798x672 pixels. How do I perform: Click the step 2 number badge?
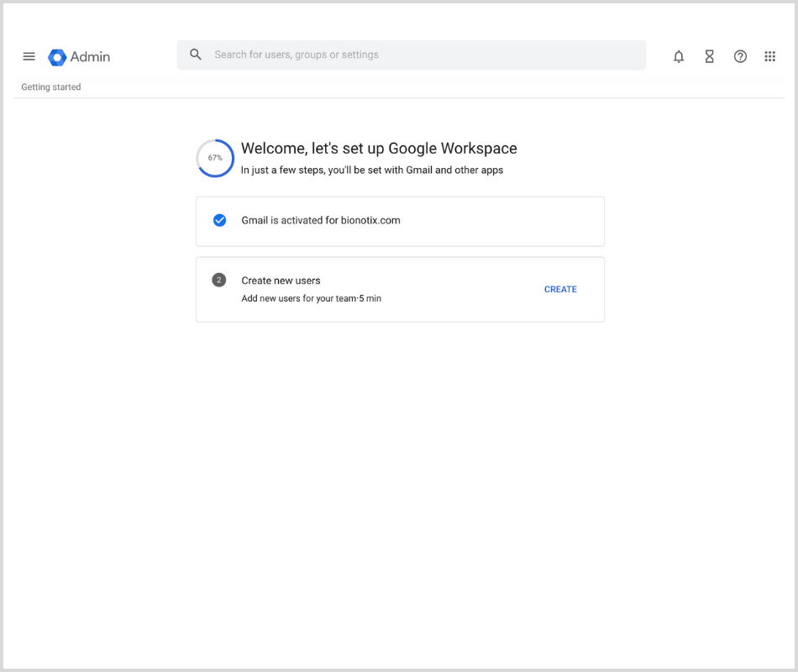point(219,280)
